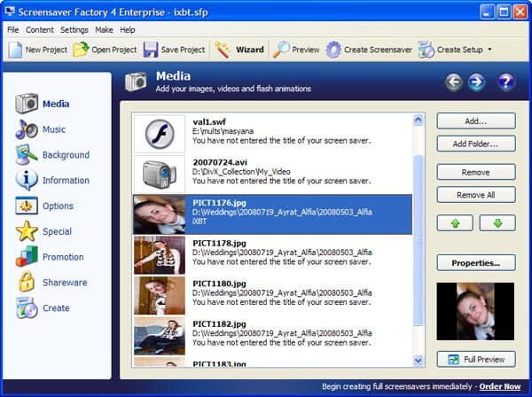Viewport: 532px width, 397px height.
Task: Click the preview image below Properties
Action: click(475, 311)
